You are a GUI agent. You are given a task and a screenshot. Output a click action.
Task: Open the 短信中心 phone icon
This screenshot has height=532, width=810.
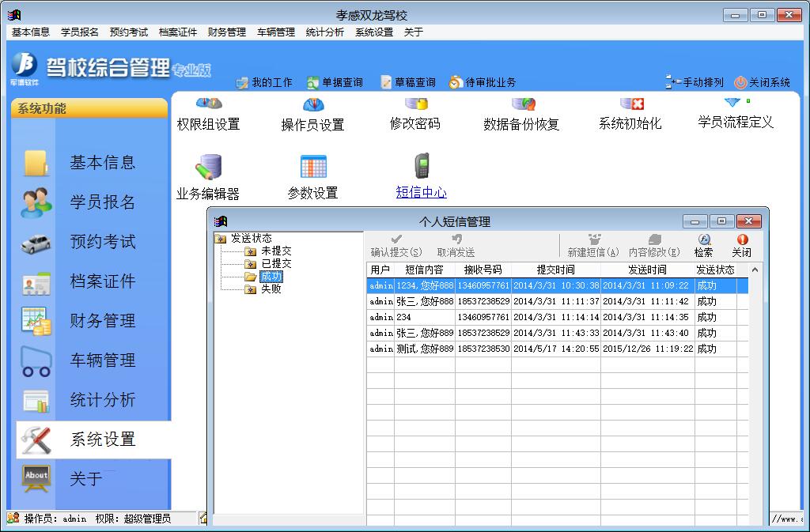pos(422,166)
